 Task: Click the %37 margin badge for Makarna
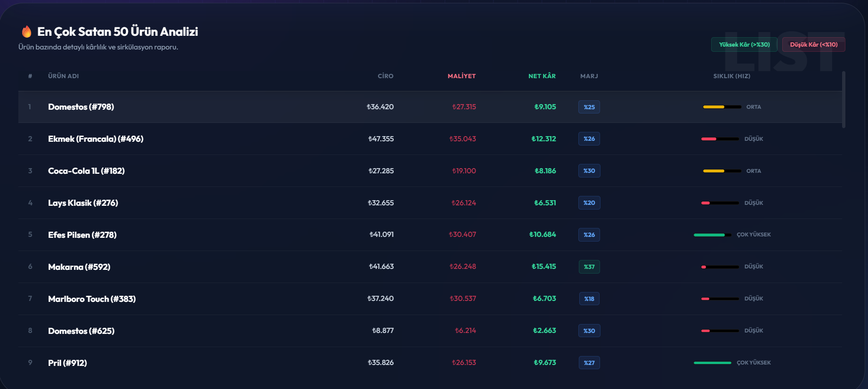tap(589, 267)
